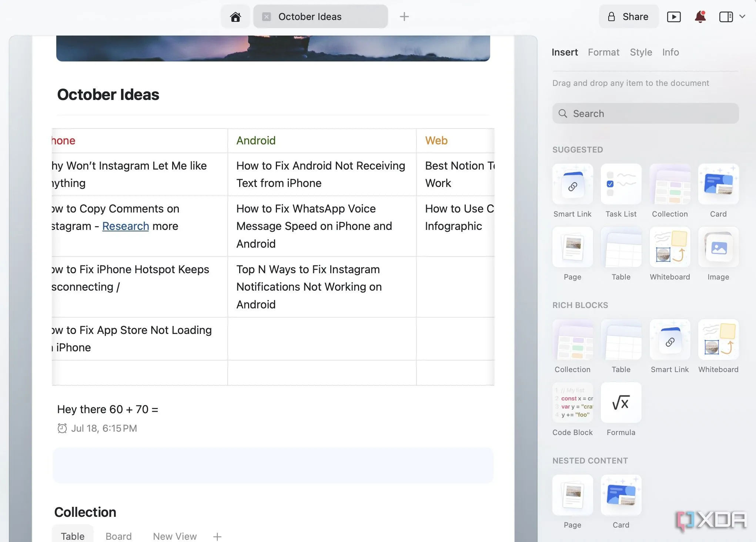Viewport: 756px width, 542px height.
Task: Click cell 'How to Fix WhatsApp Voice Message Speed'
Action: point(322,226)
